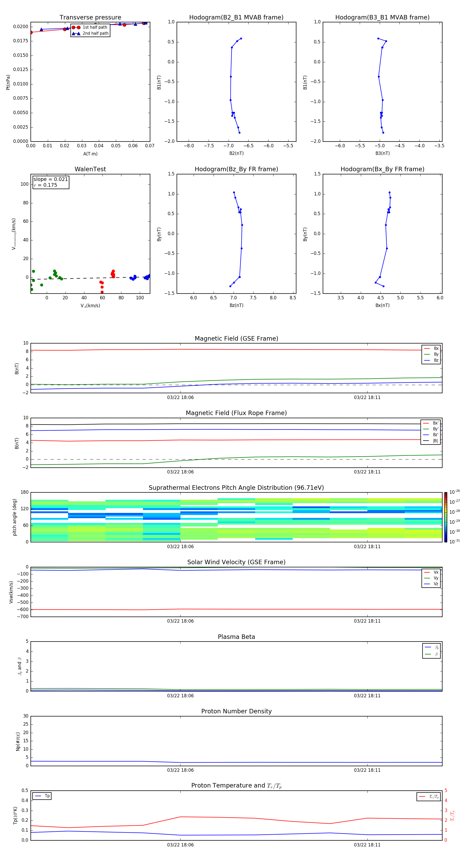Click the 'WalenTest' plot title

[90, 169]
